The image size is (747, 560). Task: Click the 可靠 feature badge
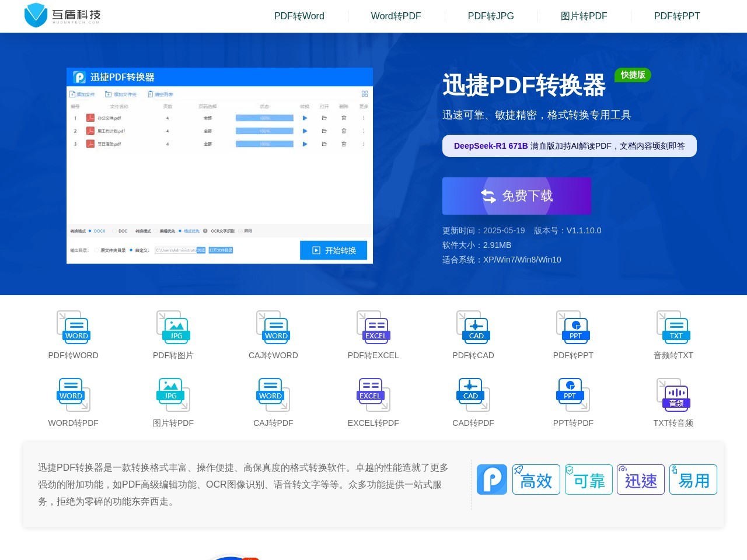[589, 480]
